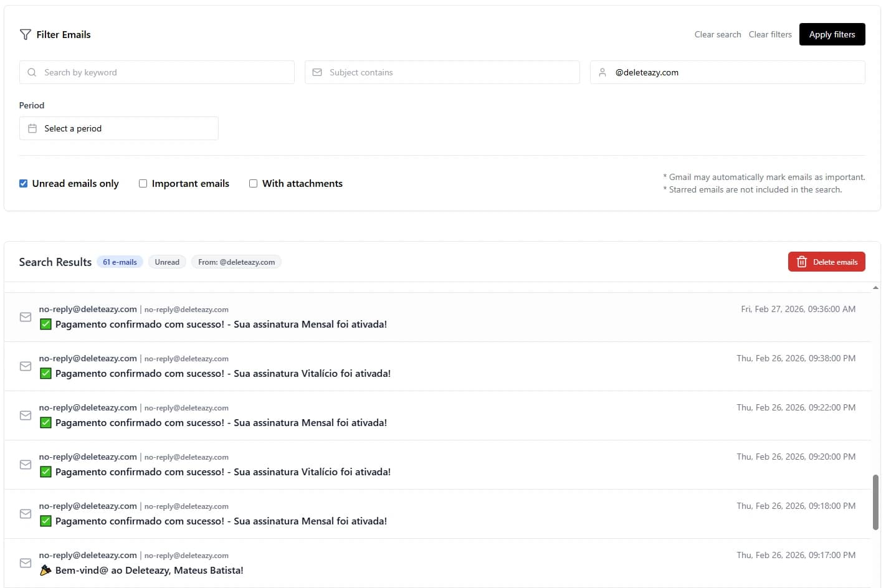Click the trash icon on Delete emails button
The height and width of the screenshot is (588, 886).
(802, 262)
